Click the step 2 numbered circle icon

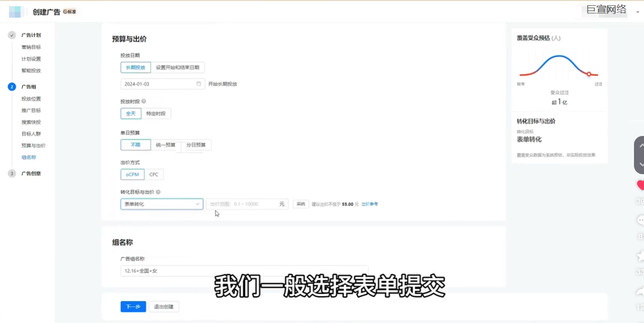[x=12, y=87]
